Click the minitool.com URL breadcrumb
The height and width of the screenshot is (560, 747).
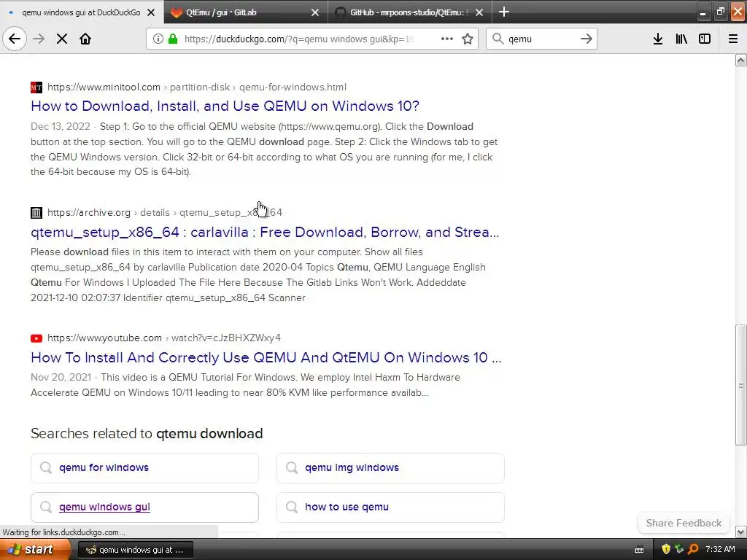tap(197, 87)
